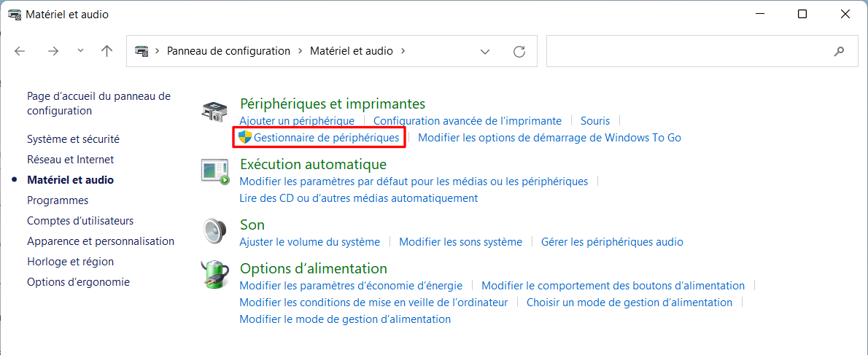Go back with the left arrow
The height and width of the screenshot is (355, 868).
(20, 52)
